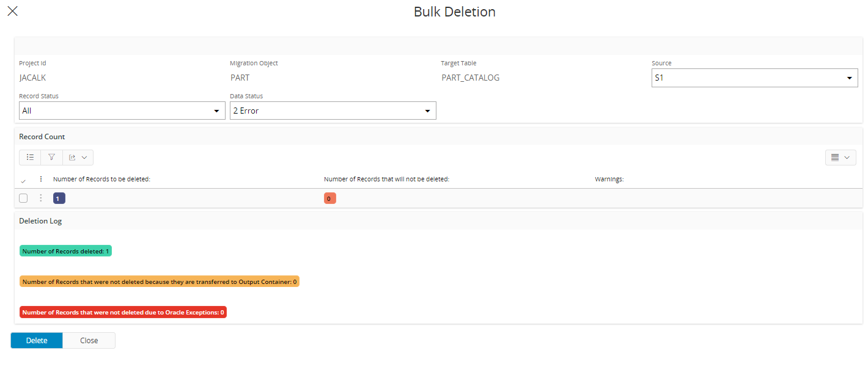
Task: Open the Record Status dropdown
Action: click(122, 111)
